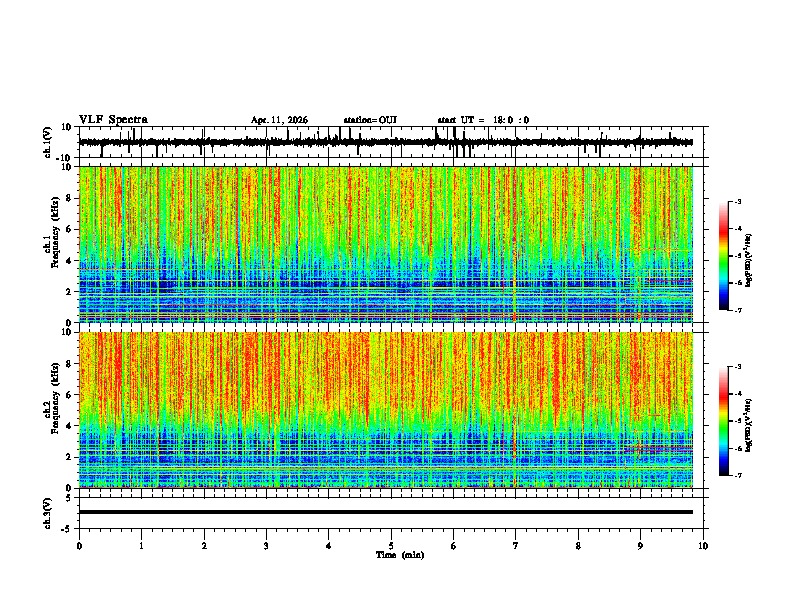Image resolution: width=792 pixels, height=612 pixels.
Task: Click the ch.2 spectrogram color scale bar
Action: coord(723,421)
